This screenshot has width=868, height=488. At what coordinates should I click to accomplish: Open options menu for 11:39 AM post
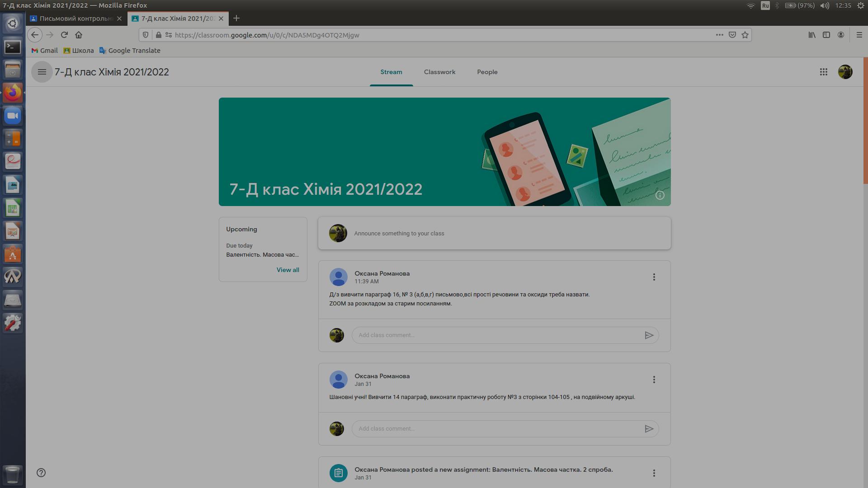coord(654,277)
